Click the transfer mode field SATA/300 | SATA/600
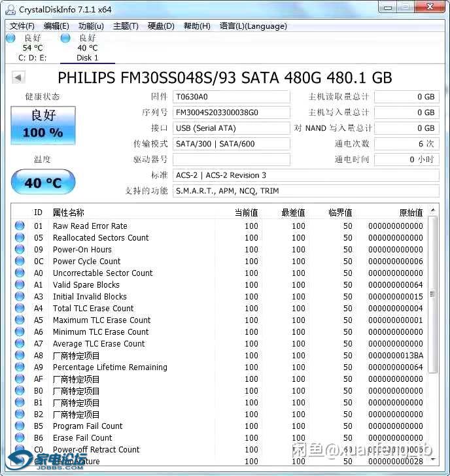 [232, 144]
